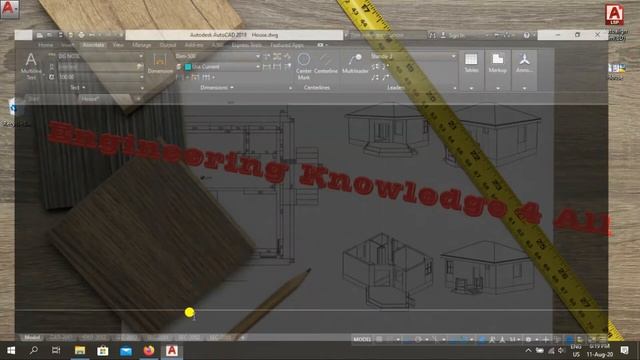Click AutoCAD icon in taskbar

coord(172,351)
